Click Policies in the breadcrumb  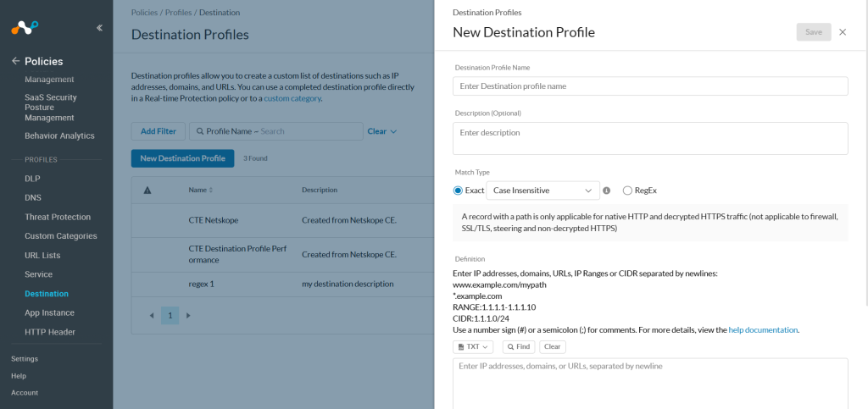146,12
